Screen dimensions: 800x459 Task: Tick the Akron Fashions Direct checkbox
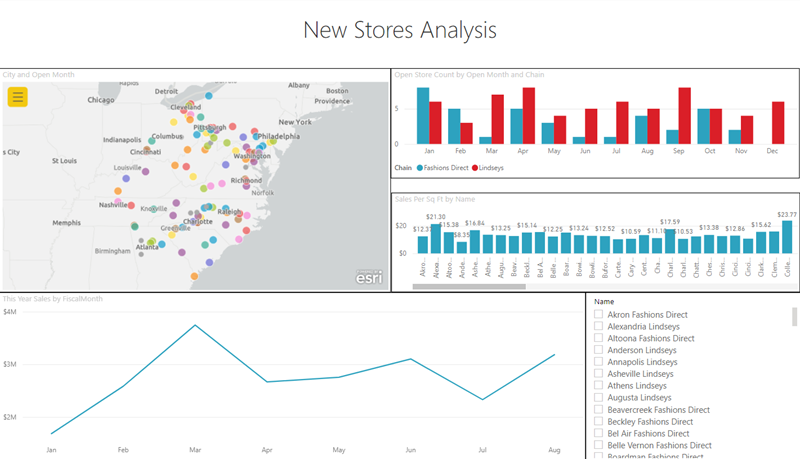click(598, 314)
